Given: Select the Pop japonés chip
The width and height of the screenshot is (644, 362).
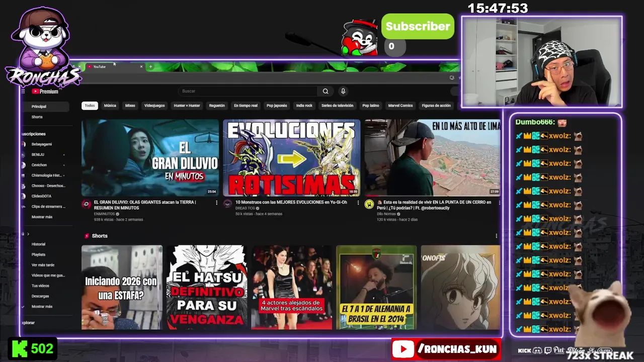Looking at the screenshot, I should (277, 106).
